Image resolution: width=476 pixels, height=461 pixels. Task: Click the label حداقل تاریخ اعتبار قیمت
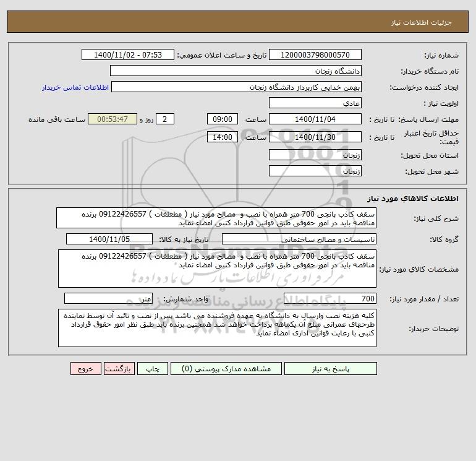tap(431, 137)
